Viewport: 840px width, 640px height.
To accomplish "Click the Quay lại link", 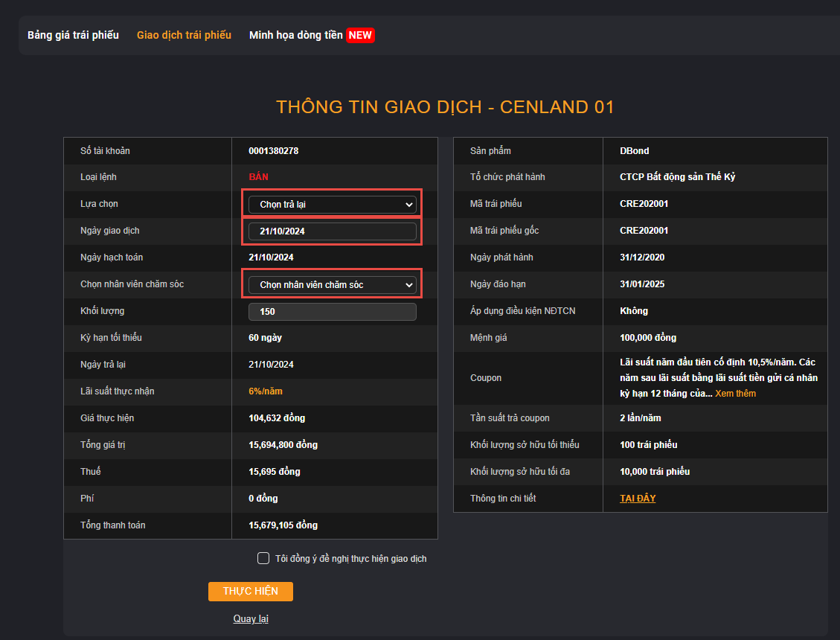I will click(x=251, y=618).
